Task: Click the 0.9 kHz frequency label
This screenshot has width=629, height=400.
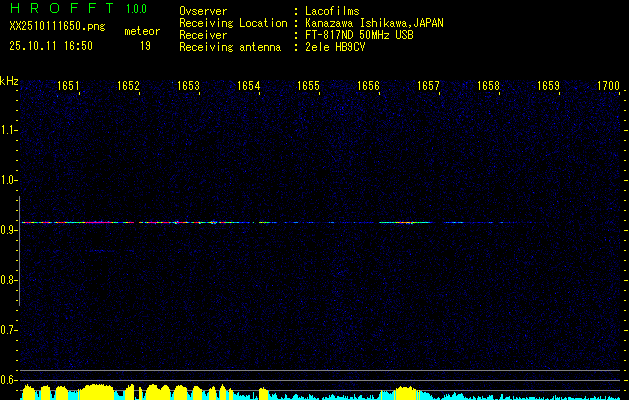Action: 9,230
